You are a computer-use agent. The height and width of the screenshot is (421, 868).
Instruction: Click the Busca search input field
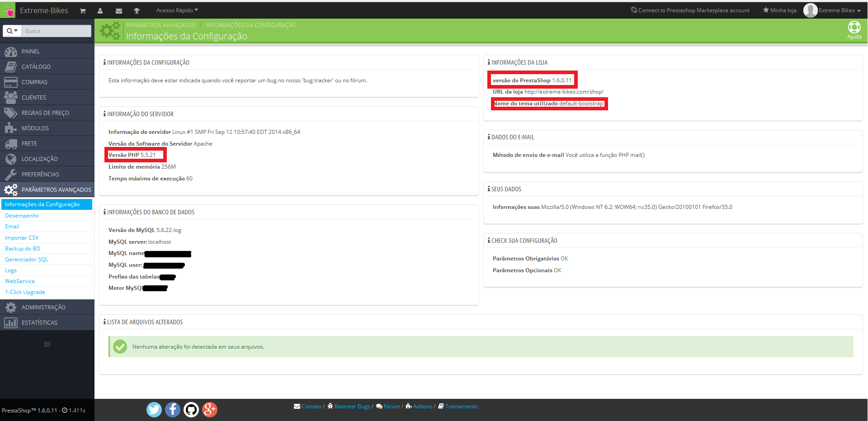(x=56, y=31)
